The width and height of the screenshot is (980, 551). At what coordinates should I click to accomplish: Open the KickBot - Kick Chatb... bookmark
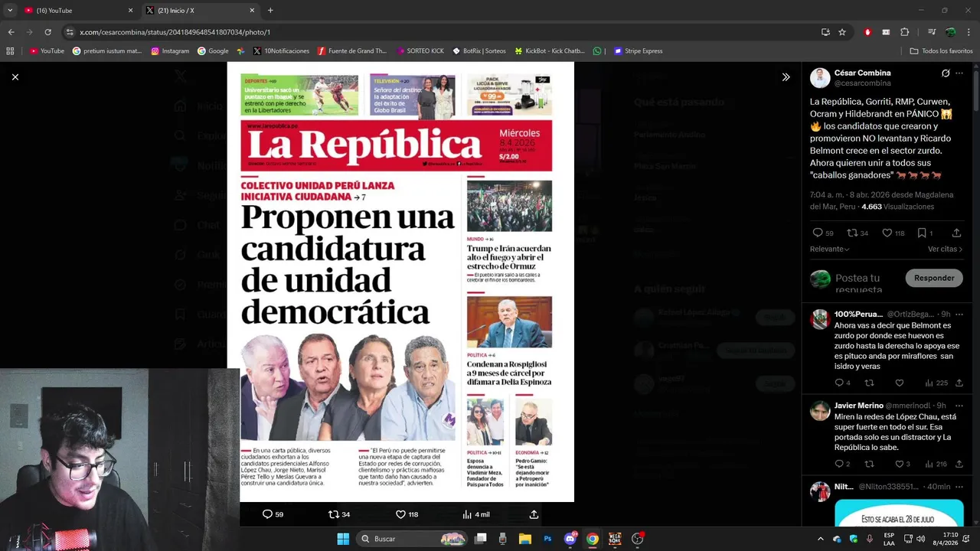[549, 51]
